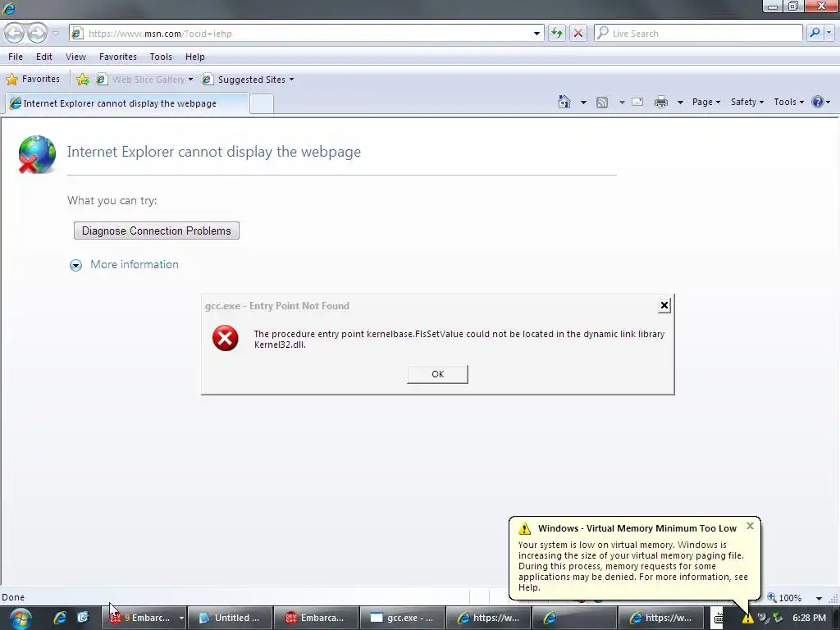Image resolution: width=840 pixels, height=630 pixels.
Task: Refresh the page with green arrows icon
Action: (x=557, y=33)
